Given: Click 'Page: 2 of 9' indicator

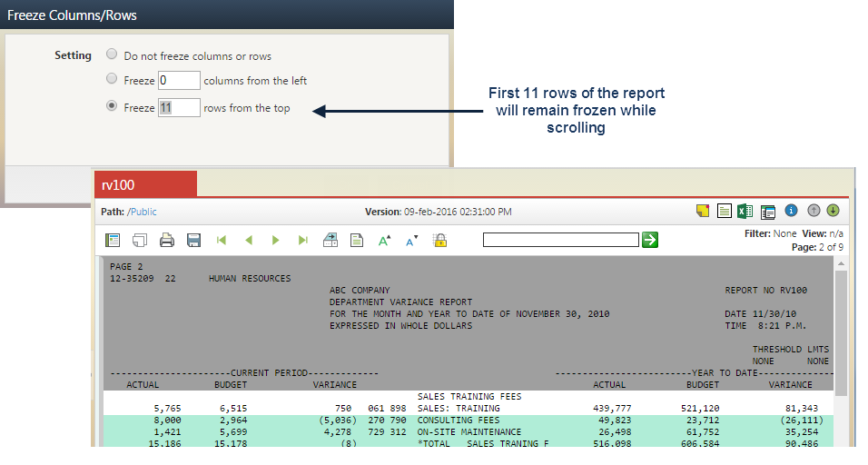Looking at the screenshot, I should click(818, 247).
